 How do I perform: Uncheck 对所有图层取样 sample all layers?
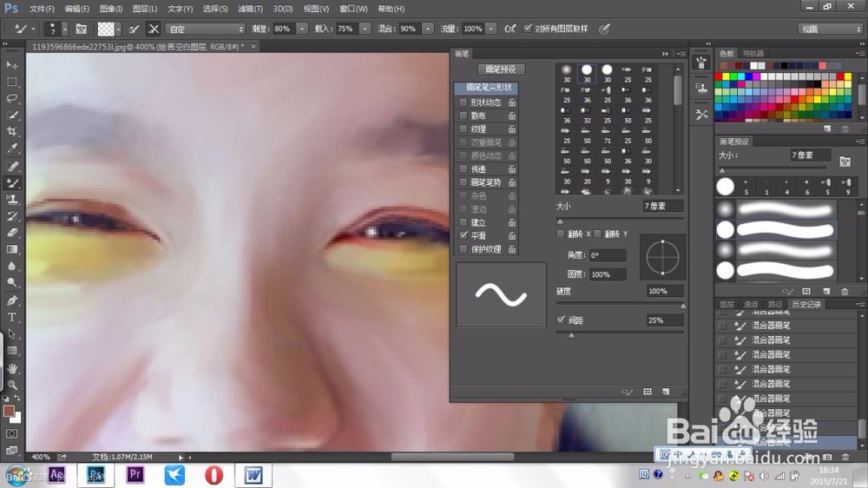528,29
